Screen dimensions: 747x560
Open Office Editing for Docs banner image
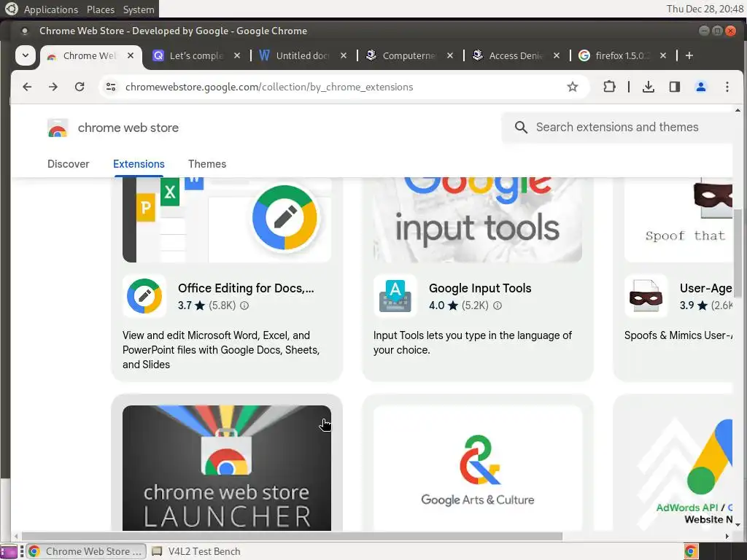tap(227, 219)
